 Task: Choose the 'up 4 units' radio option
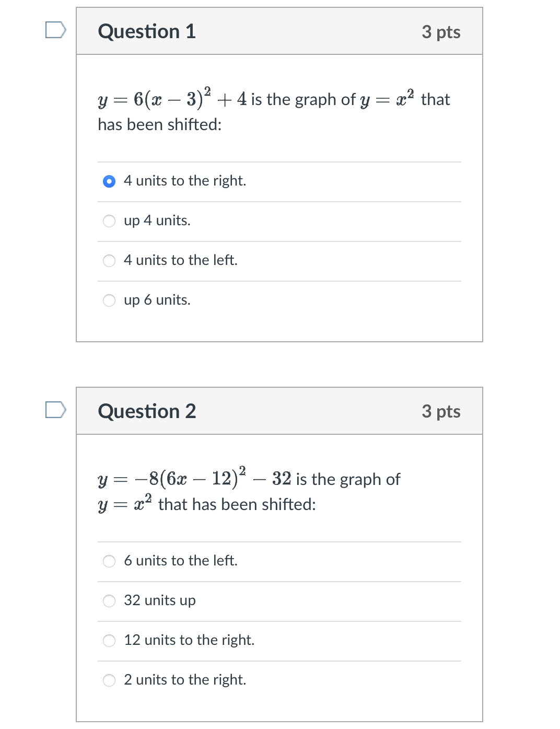pos(109,221)
